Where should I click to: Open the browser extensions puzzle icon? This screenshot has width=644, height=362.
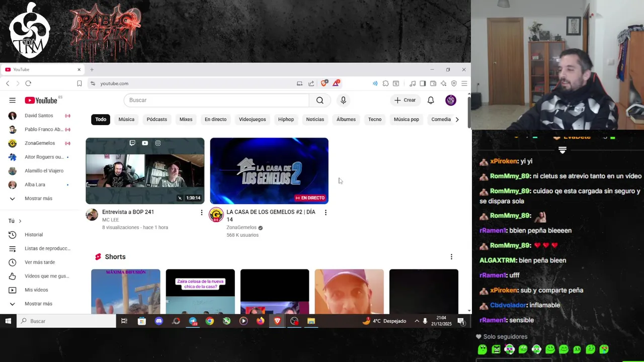pos(385,83)
